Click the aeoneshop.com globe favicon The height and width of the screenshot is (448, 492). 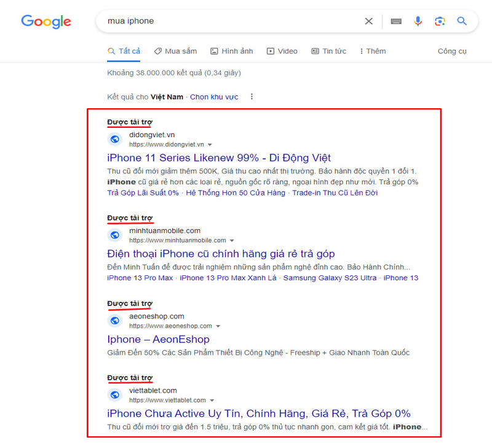click(x=114, y=321)
